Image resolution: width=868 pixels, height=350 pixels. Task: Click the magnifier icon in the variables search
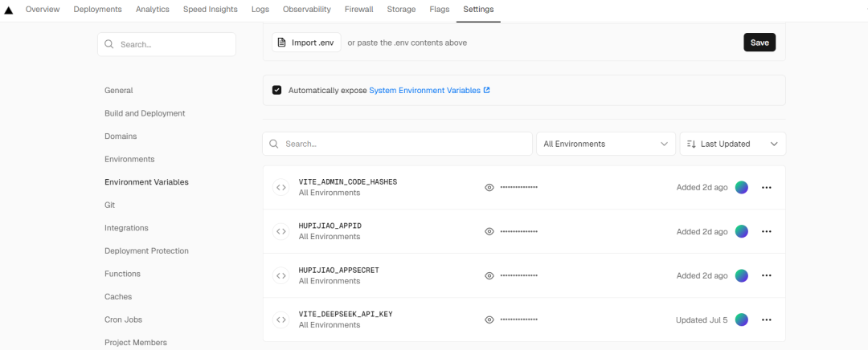[273, 144]
